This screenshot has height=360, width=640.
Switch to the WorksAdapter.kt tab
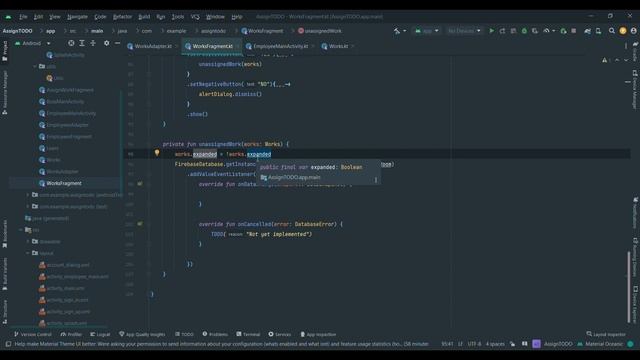(153, 46)
